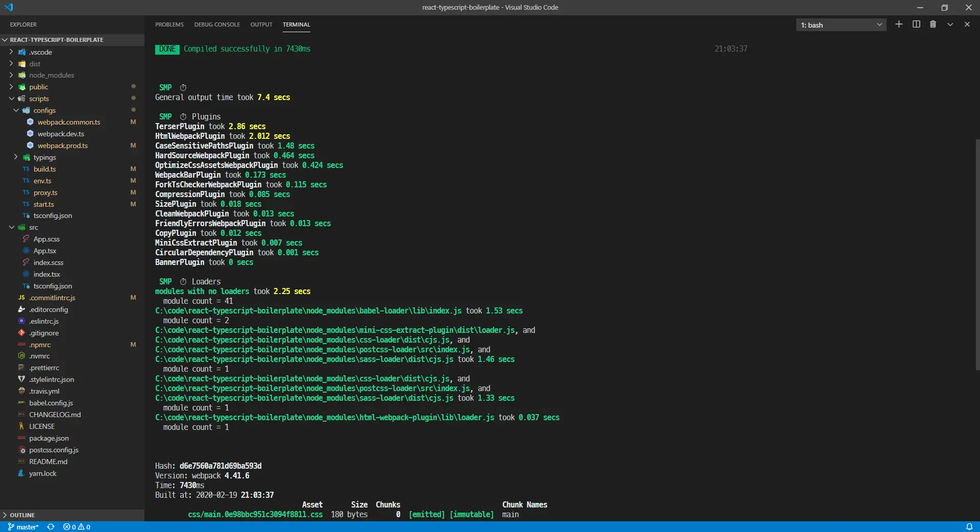Click the terminal vertical scrollbar
Screen dimensions: 980x532
[977, 254]
